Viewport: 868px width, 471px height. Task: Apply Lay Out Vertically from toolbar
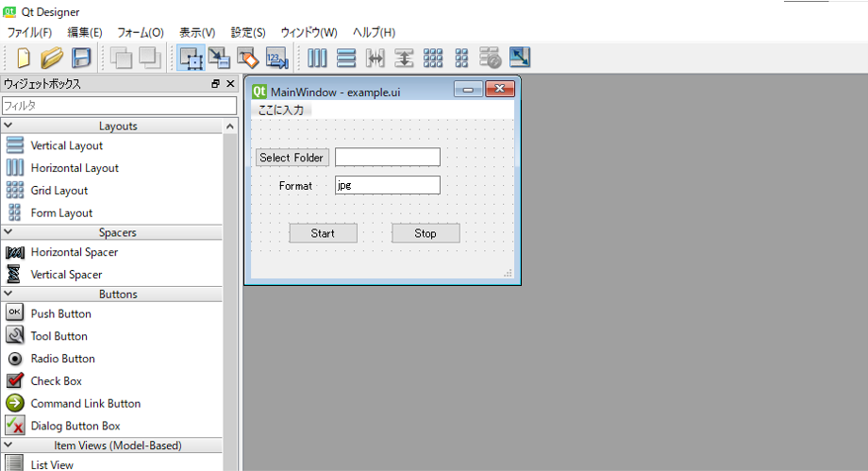346,58
